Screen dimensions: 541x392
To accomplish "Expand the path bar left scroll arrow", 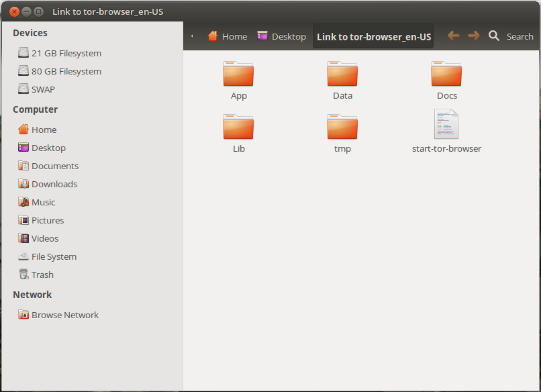I will [x=192, y=36].
